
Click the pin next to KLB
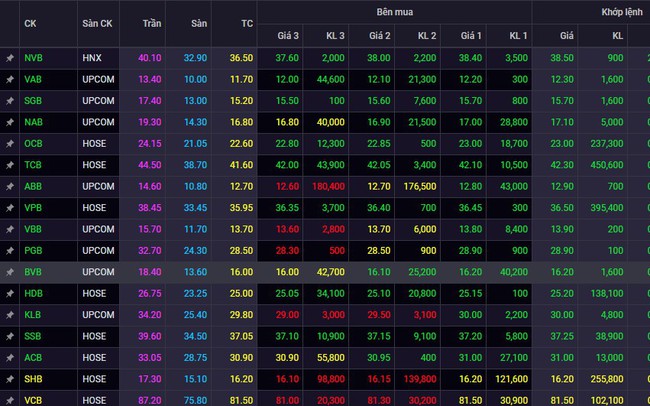click(x=10, y=315)
